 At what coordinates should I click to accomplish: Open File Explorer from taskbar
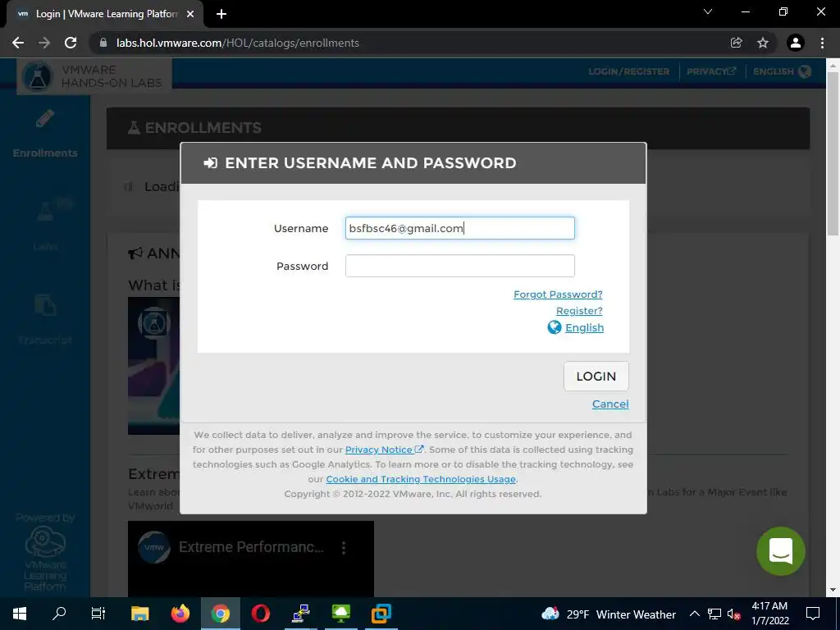click(x=139, y=614)
